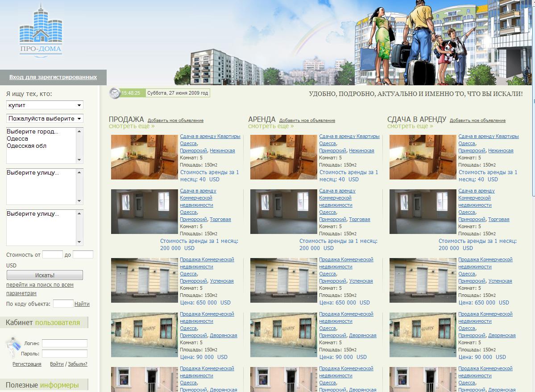Open graffiti wall thumbnail in АРЕНДА column
535x392 pixels.
(x=284, y=335)
